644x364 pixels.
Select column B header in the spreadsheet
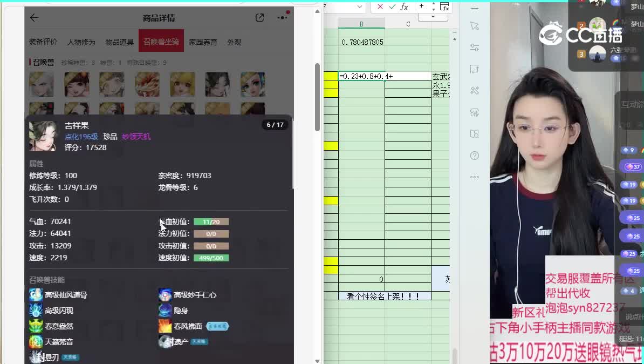361,24
